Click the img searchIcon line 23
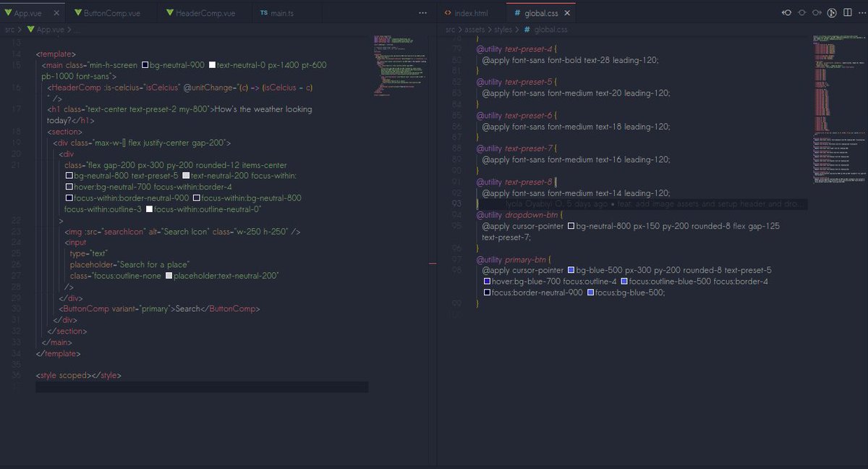The image size is (868, 469). [182, 232]
